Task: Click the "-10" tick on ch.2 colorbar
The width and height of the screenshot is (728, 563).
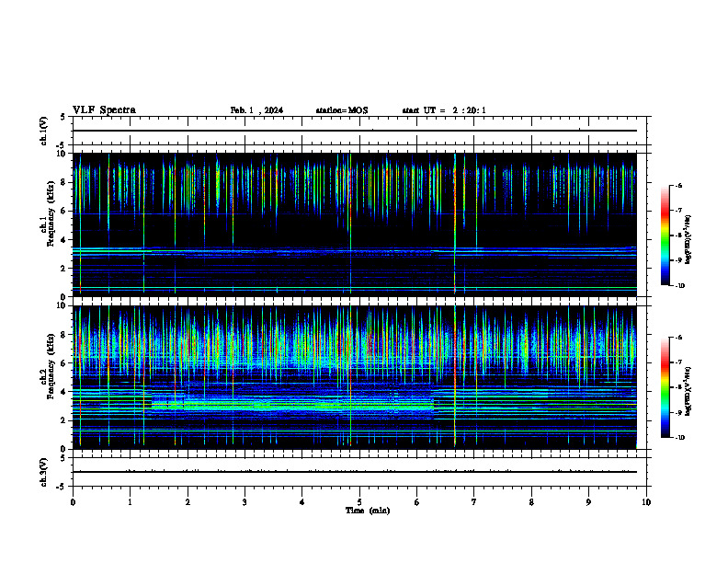Action: coord(680,438)
